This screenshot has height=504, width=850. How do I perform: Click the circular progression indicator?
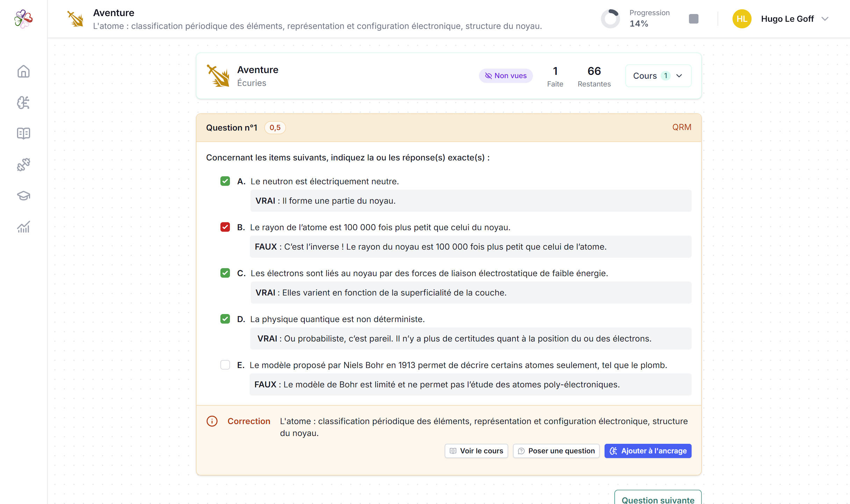coord(610,19)
